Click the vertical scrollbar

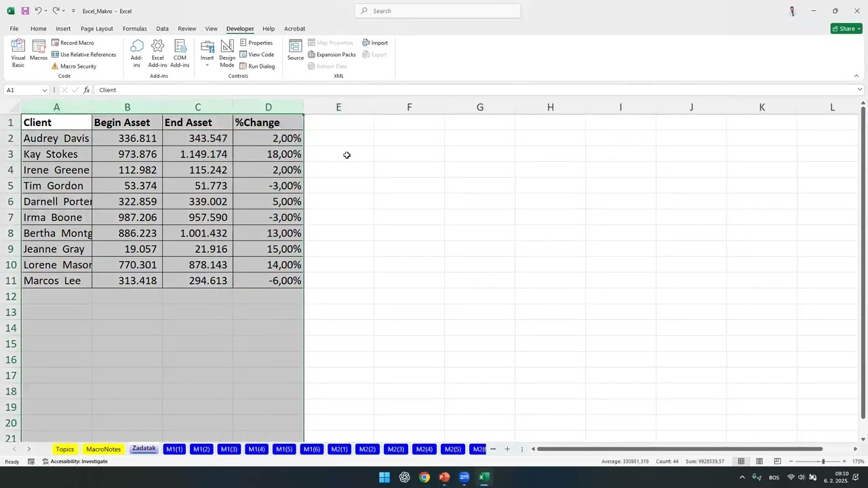pos(863,261)
